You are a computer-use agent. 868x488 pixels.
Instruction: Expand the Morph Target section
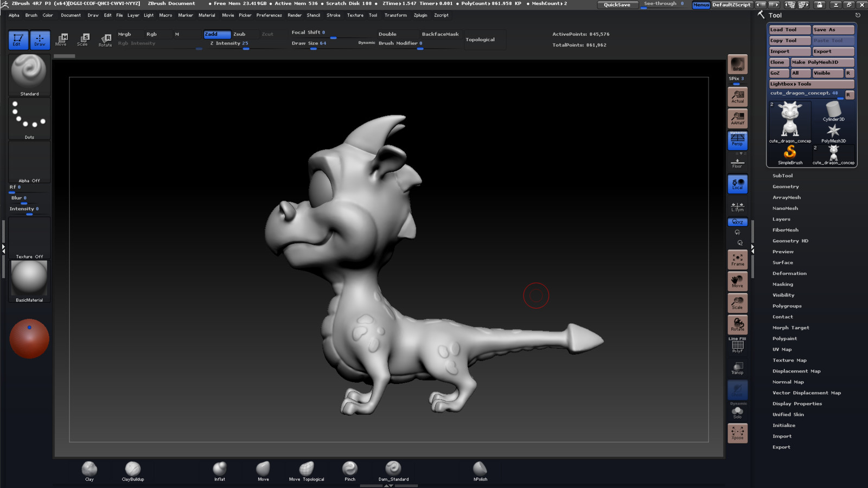790,328
